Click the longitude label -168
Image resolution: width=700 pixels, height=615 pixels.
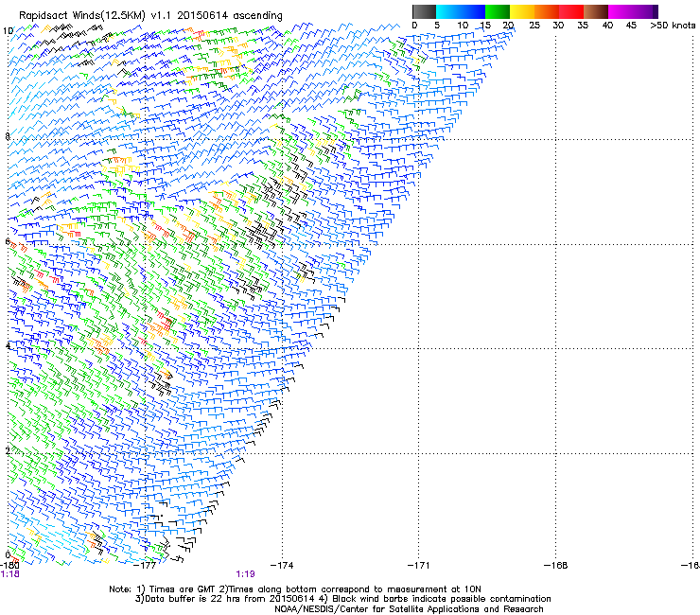(556, 566)
